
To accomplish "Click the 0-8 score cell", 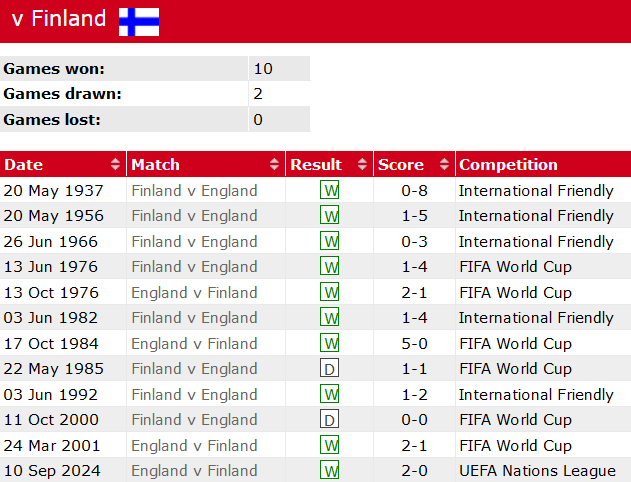I will click(415, 191).
